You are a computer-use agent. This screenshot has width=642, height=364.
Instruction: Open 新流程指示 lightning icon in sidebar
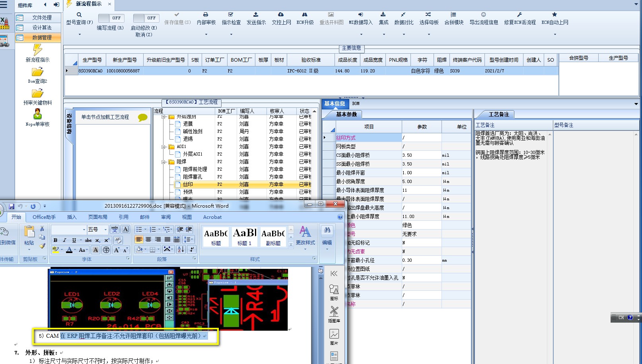coord(37,50)
